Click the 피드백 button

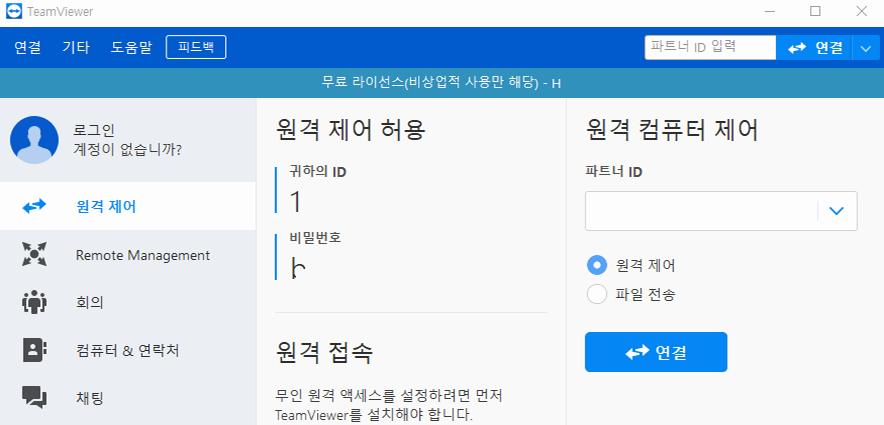[x=196, y=47]
